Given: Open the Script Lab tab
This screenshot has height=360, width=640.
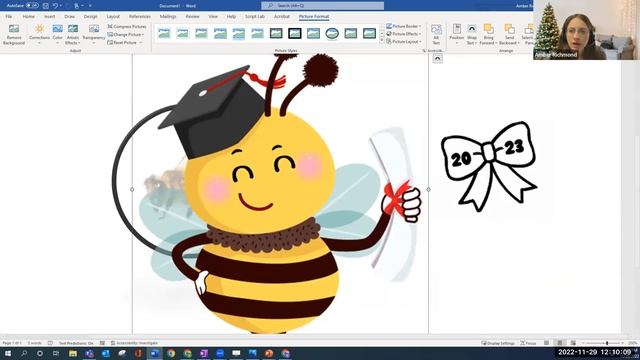Looking at the screenshot, I should [x=255, y=16].
